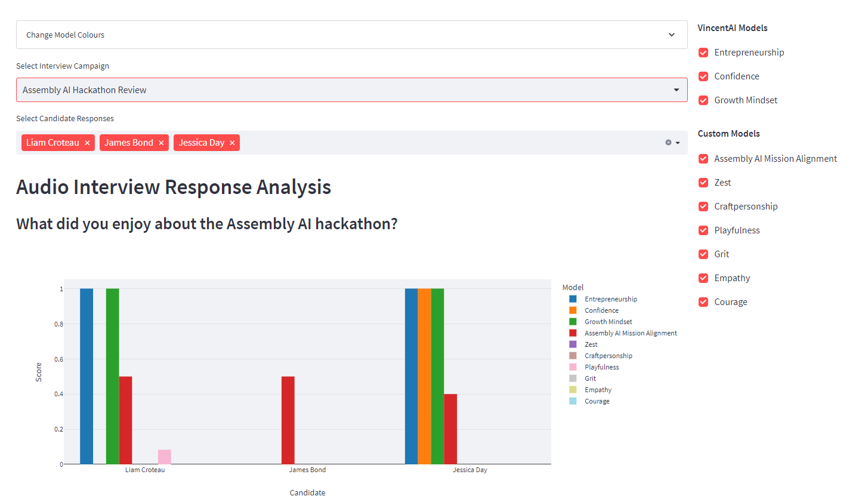Uncheck the Growth Mindset checkbox
868x499 pixels.
(703, 100)
